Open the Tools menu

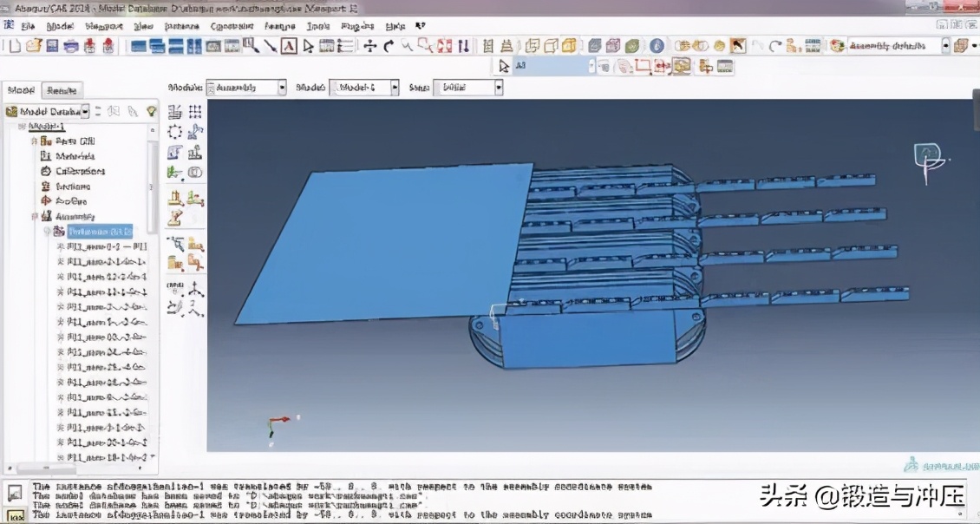[x=318, y=26]
